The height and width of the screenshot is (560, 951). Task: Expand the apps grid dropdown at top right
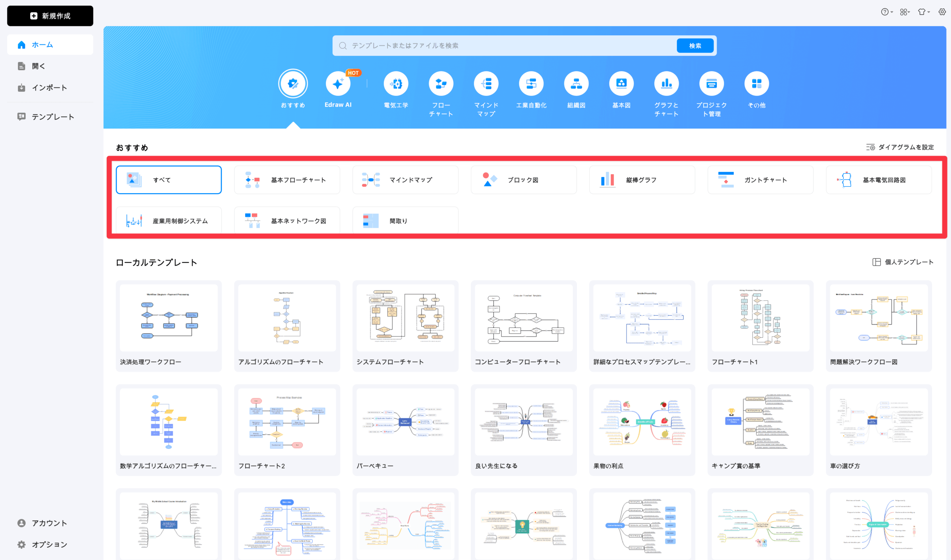click(905, 12)
